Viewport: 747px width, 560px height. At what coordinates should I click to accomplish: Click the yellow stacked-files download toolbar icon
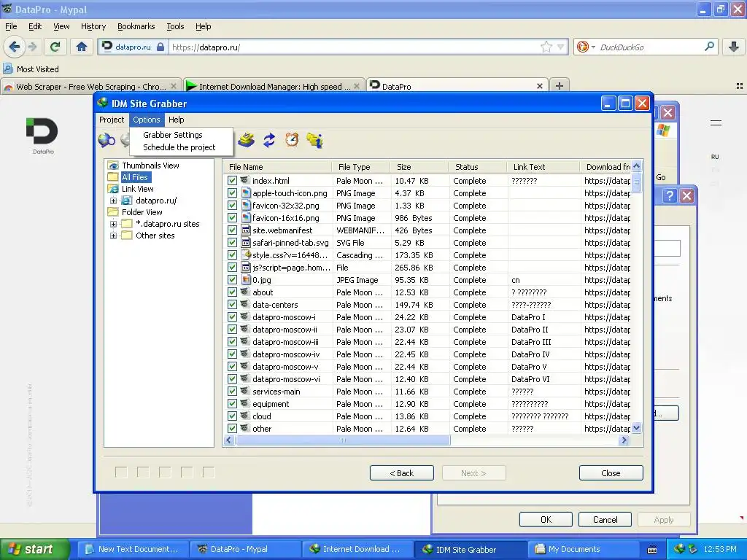coord(247,140)
